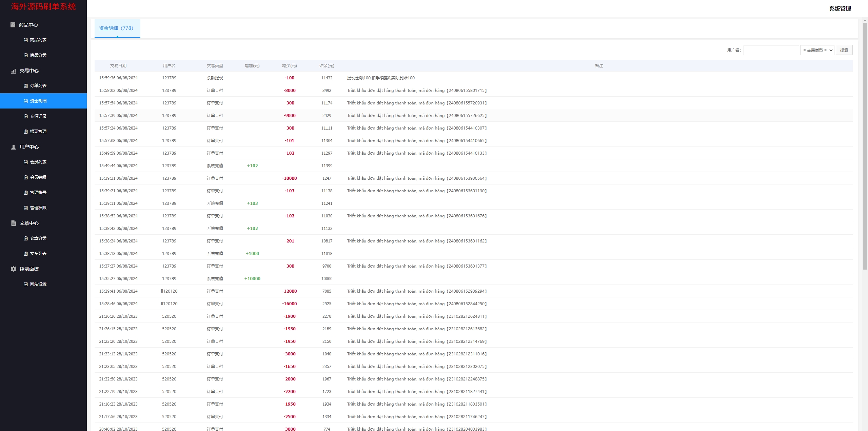Click 系统管理 link at top right

840,8
